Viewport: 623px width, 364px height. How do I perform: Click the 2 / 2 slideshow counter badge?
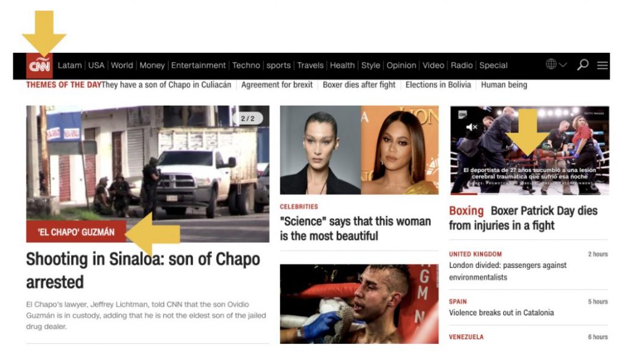248,118
